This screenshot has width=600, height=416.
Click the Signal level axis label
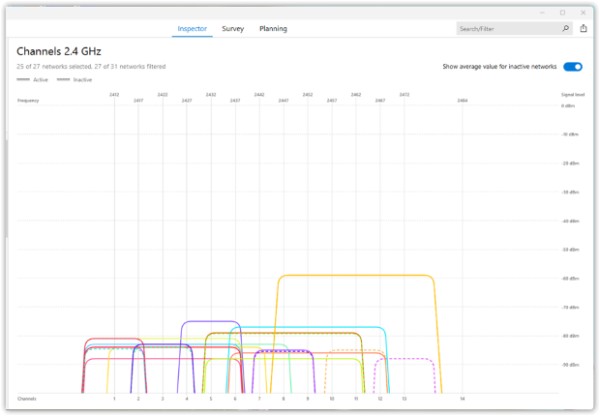(x=573, y=95)
